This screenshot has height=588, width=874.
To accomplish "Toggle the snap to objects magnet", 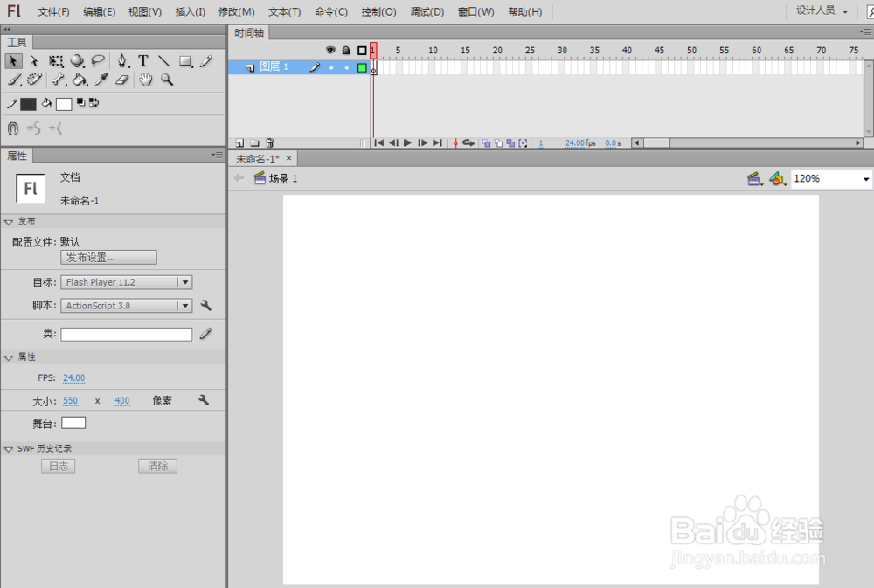I will (13, 128).
